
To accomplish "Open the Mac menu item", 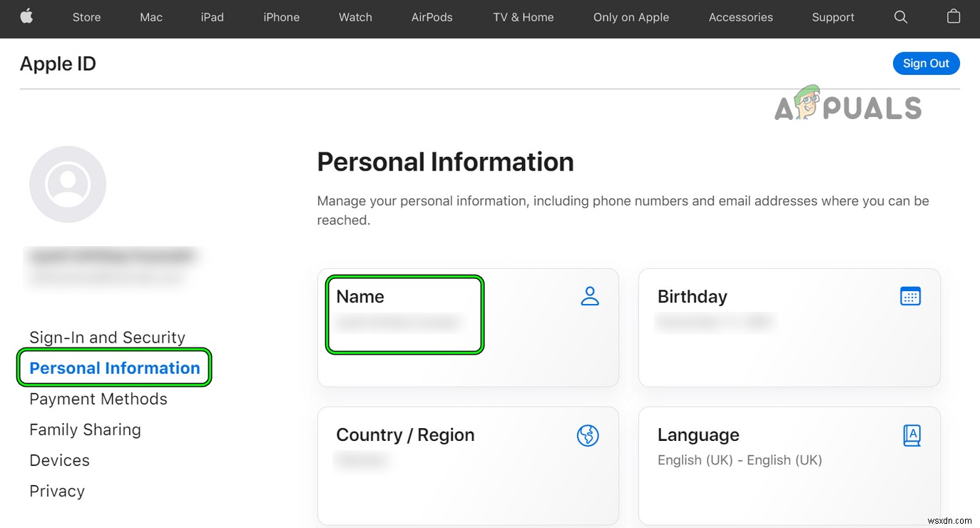I will (150, 17).
